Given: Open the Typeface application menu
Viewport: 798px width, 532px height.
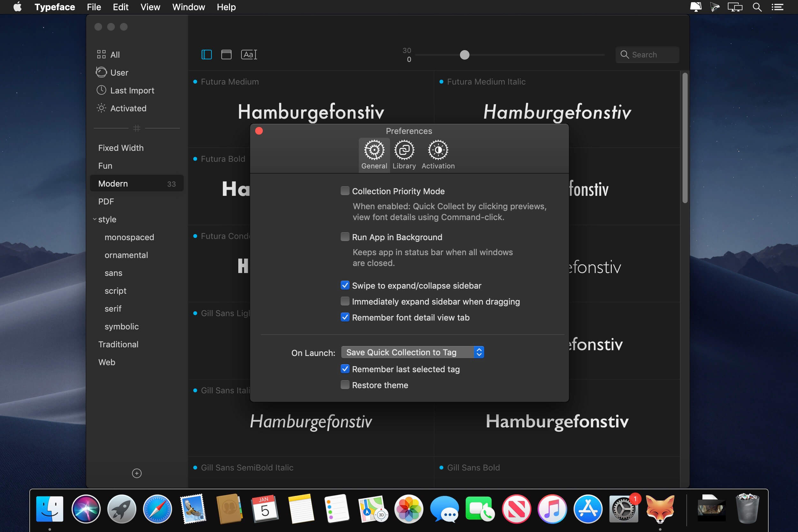Looking at the screenshot, I should point(55,7).
